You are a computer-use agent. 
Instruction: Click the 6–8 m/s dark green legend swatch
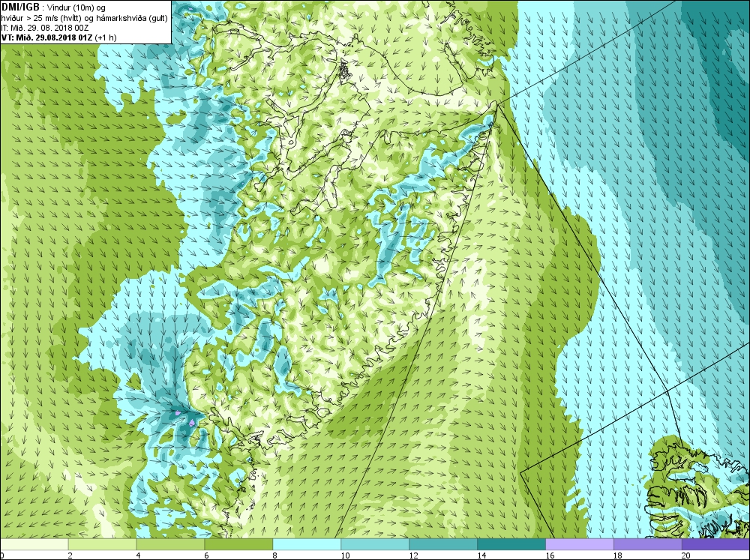[238, 545]
